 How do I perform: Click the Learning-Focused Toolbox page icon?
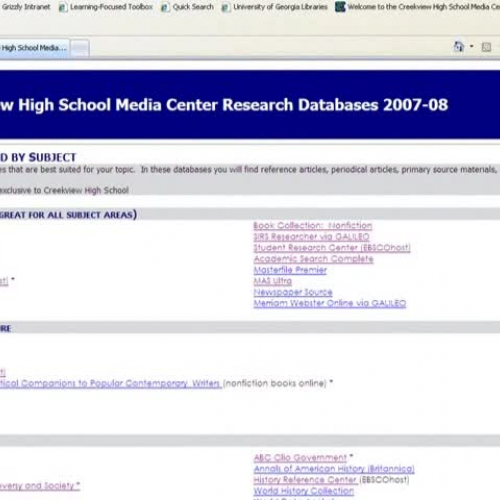coord(63,7)
